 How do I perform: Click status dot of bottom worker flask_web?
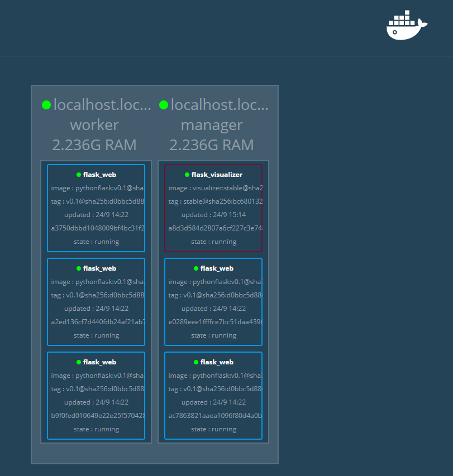click(x=79, y=362)
